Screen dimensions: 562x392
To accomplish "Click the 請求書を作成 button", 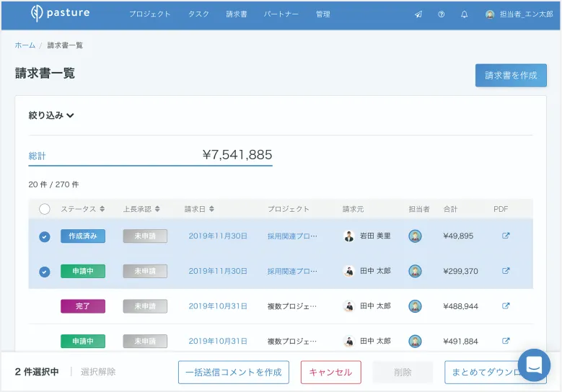I will tap(511, 75).
